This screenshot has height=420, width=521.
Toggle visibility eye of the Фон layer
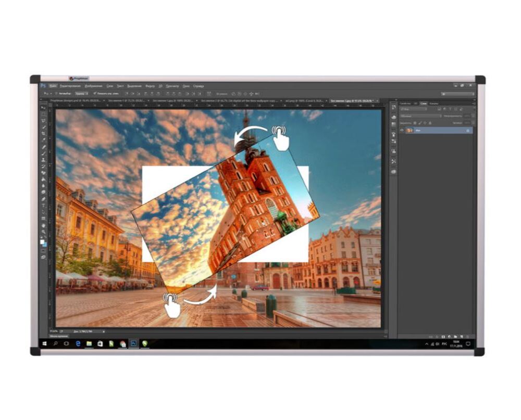402,130
